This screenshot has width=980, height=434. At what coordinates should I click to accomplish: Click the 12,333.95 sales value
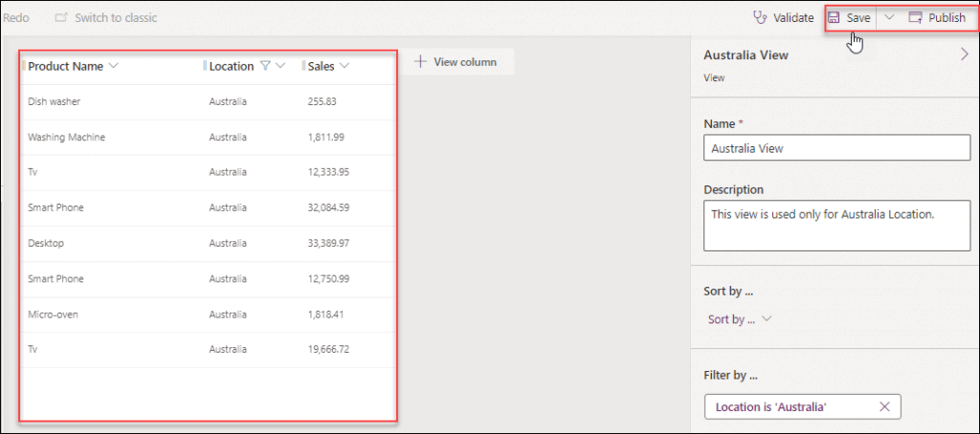pos(328,172)
